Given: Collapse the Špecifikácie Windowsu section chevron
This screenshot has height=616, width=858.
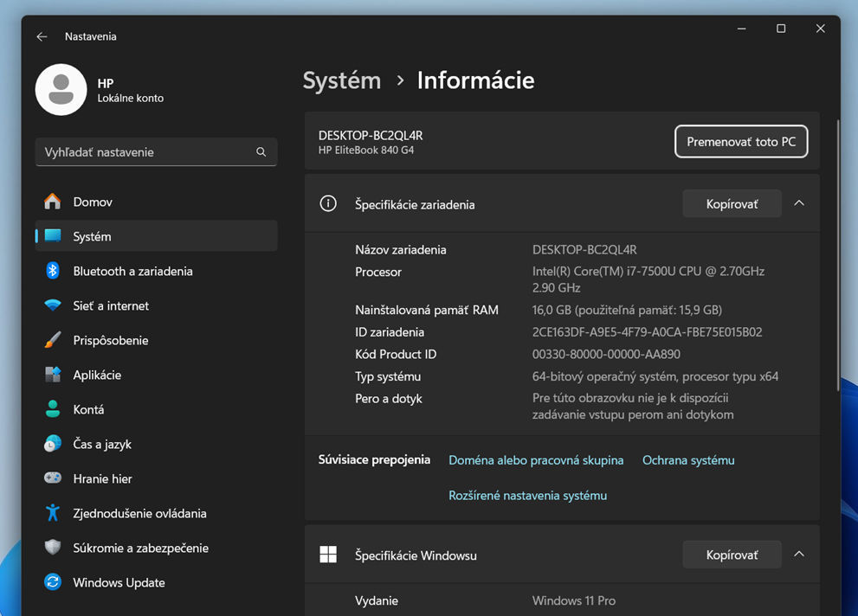Looking at the screenshot, I should click(x=799, y=555).
